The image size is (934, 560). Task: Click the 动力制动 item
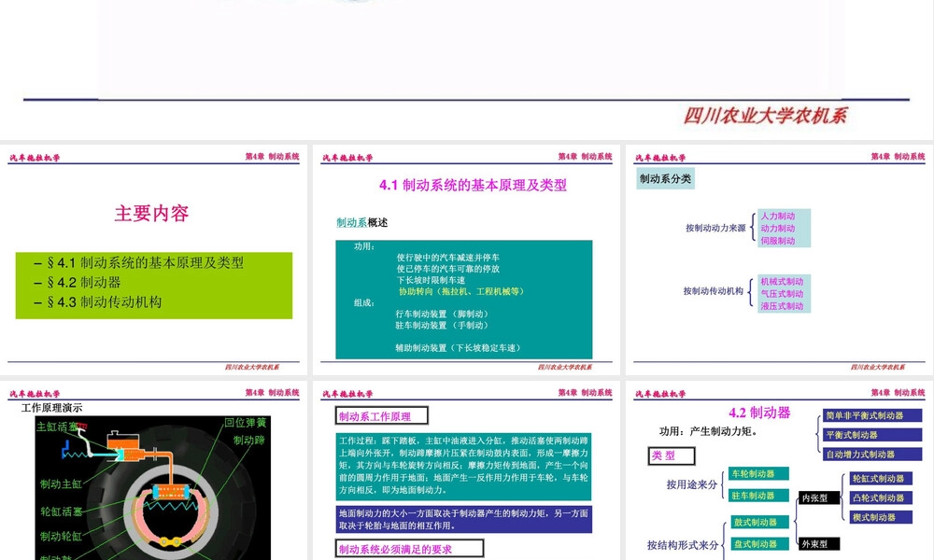(778, 229)
